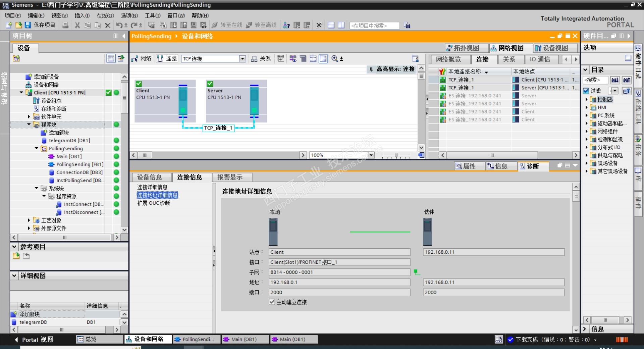The height and width of the screenshot is (349, 644).
Task: Collapse the 参考项目 panel
Action: click(14, 247)
